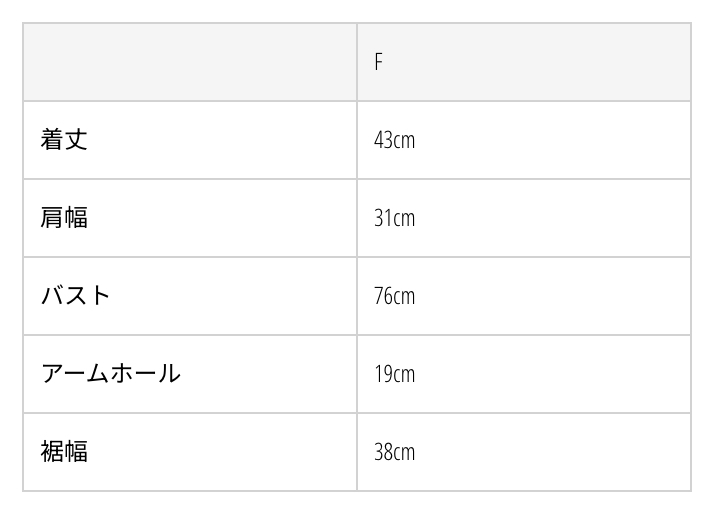This screenshot has width=713, height=517.
Task: Click the 着丈 label cell
Action: point(64,139)
